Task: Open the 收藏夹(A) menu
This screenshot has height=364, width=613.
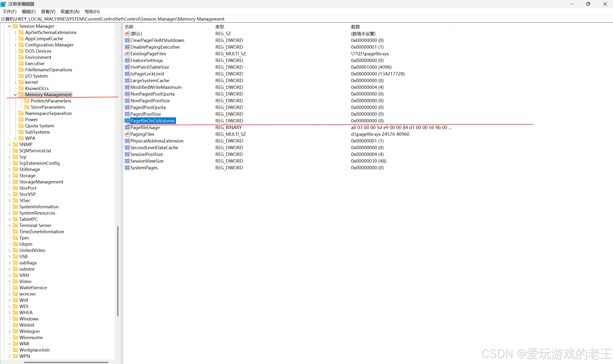Action: pos(70,11)
